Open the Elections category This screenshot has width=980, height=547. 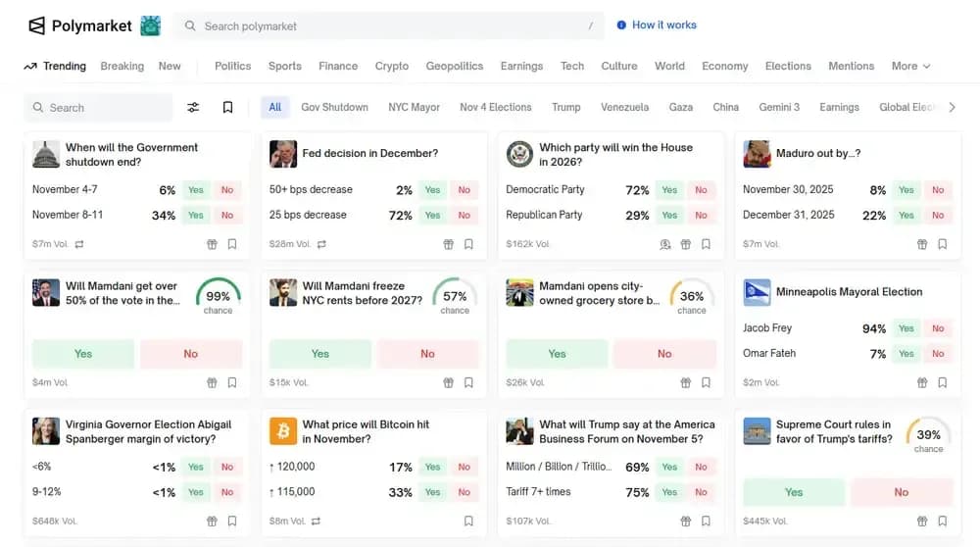click(x=788, y=67)
